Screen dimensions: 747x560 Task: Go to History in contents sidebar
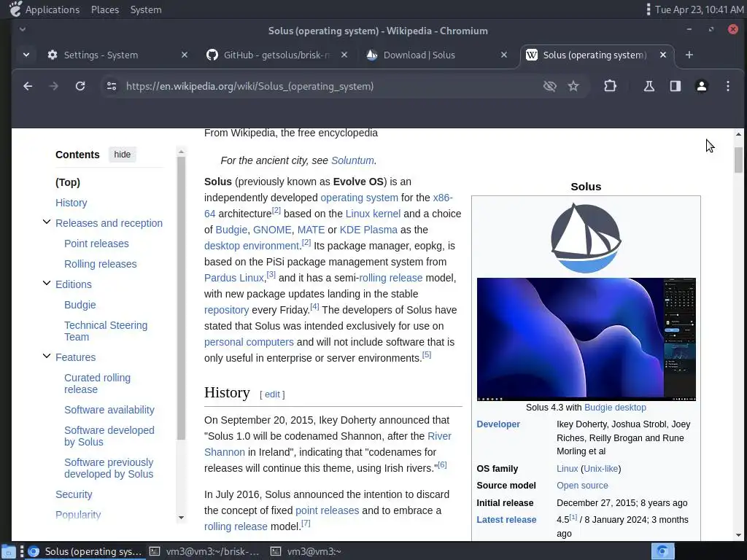tap(71, 203)
